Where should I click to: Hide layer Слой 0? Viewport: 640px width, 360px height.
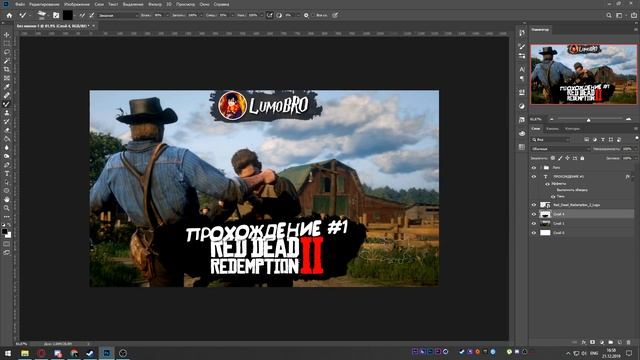tap(533, 233)
